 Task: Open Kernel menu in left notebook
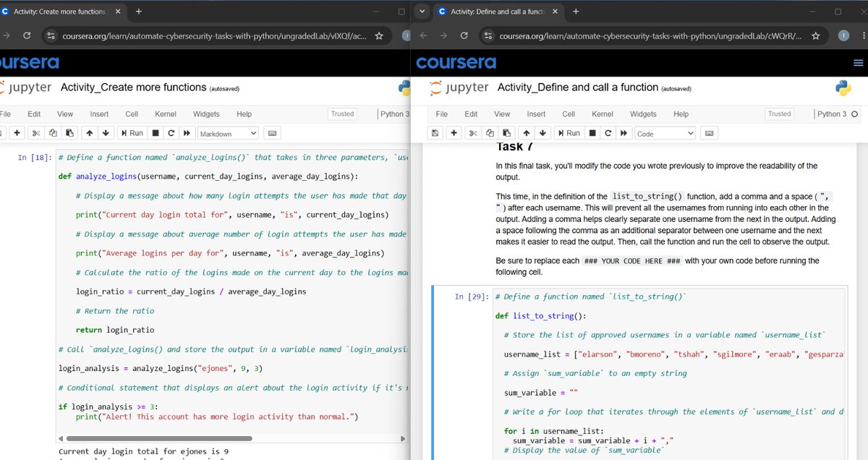pyautogui.click(x=166, y=114)
